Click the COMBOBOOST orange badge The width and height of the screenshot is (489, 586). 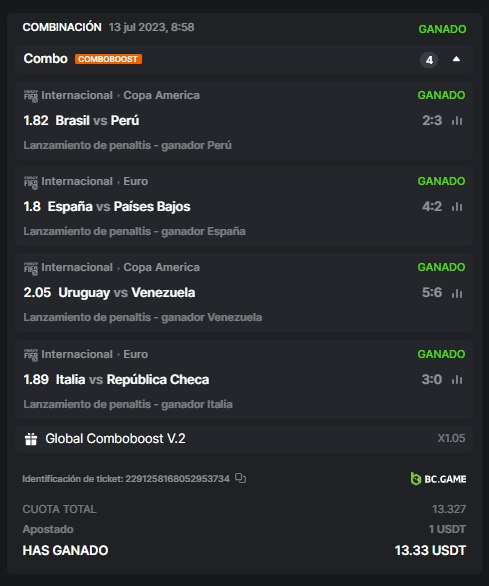[x=108, y=59]
